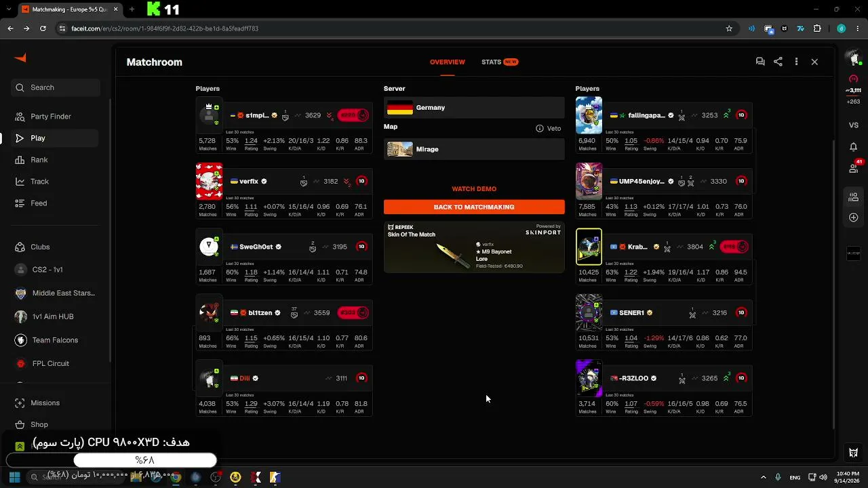Open Party Finder in sidebar
The height and width of the screenshot is (488, 868).
pos(55,117)
